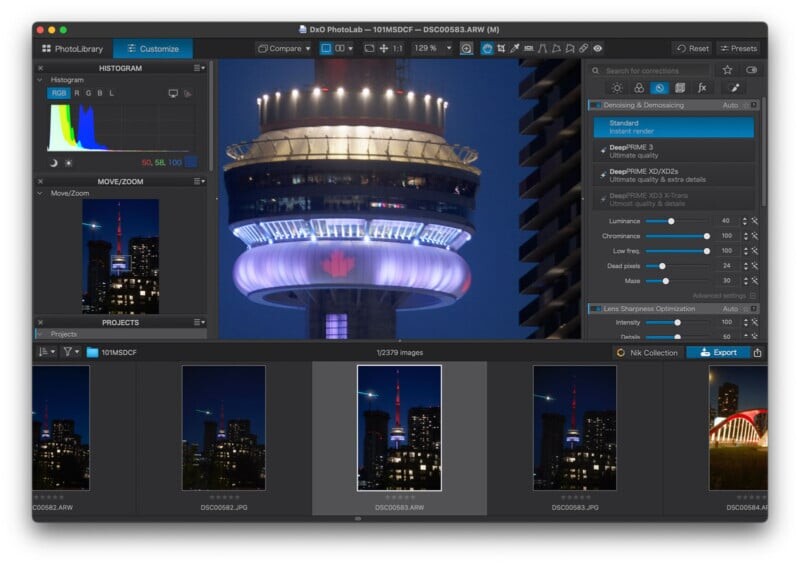Open the filmstrip filter dropdown
Screen dimensions: 800x565
click(72, 352)
